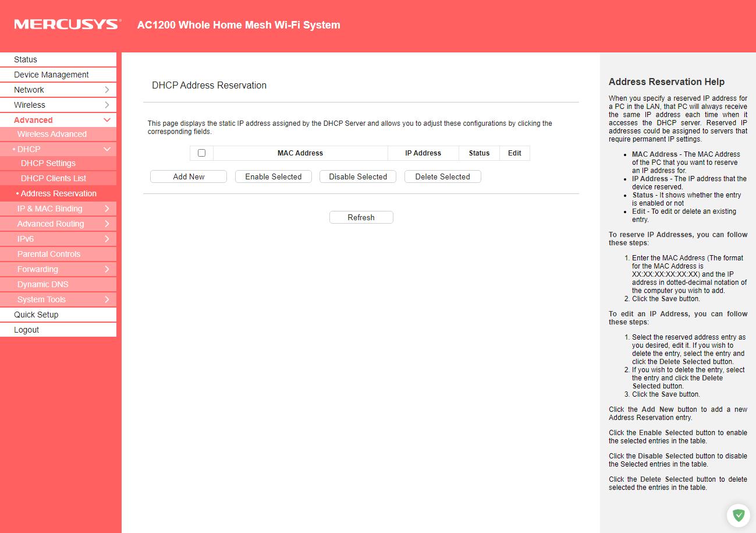Click the Mercusys logo
The height and width of the screenshot is (533, 756).
(x=68, y=24)
